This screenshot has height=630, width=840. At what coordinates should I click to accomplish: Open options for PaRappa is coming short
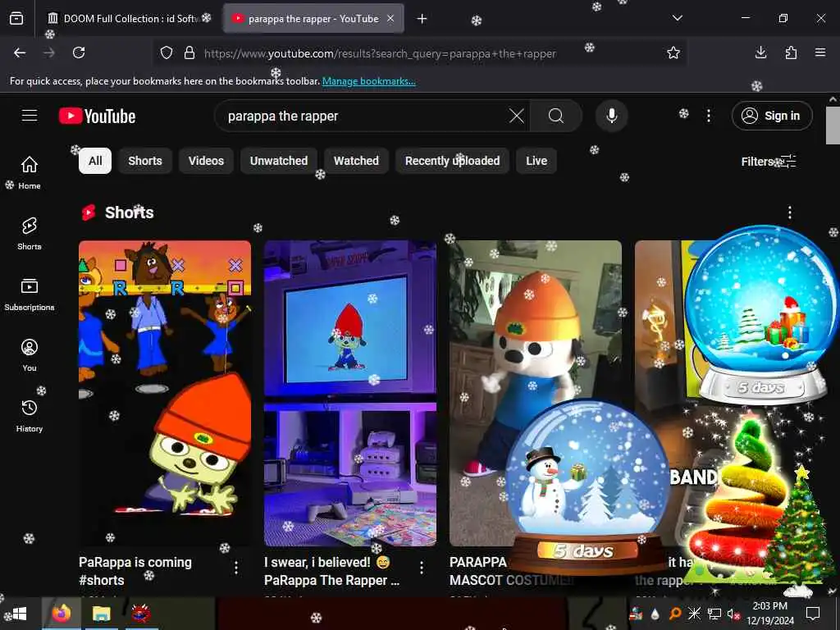236,568
